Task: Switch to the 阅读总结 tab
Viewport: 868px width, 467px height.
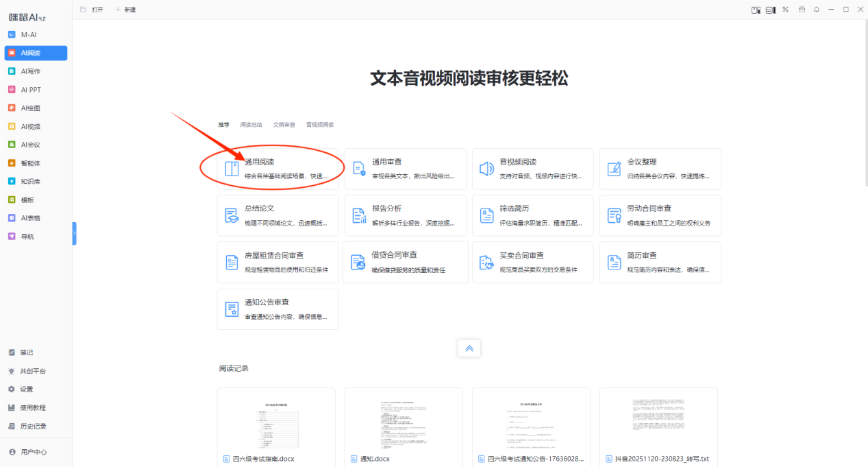Action: (251, 125)
